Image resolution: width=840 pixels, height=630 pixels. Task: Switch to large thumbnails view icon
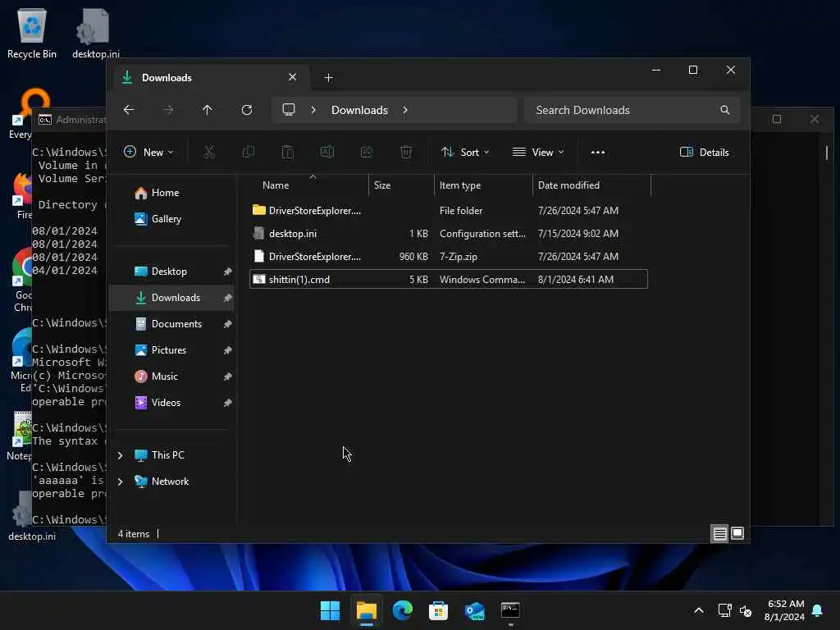(x=737, y=533)
